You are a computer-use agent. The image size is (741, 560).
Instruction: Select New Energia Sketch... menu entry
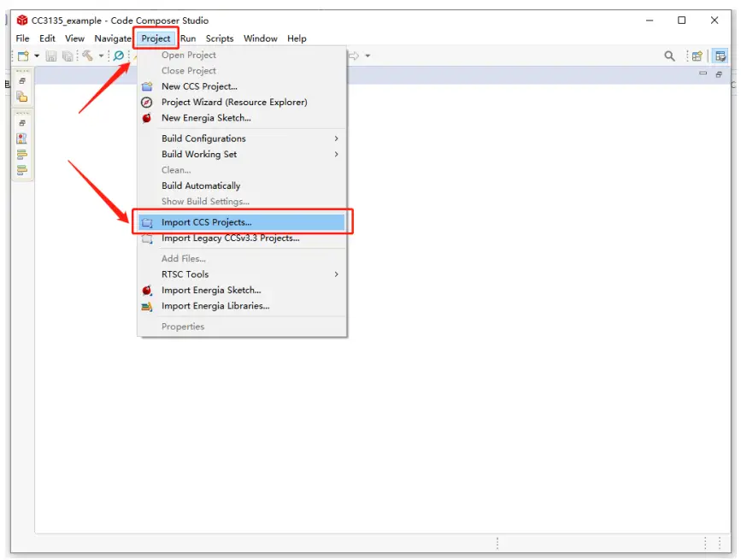[242, 118]
